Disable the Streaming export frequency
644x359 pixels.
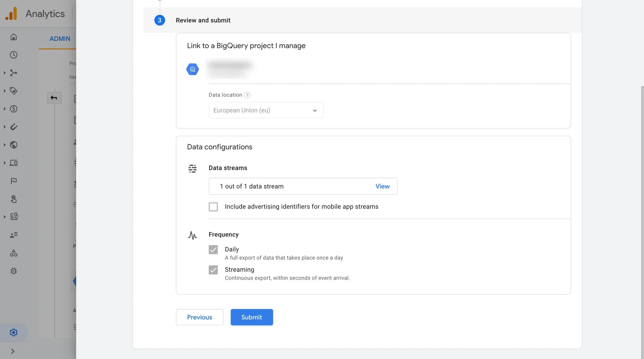pos(213,270)
